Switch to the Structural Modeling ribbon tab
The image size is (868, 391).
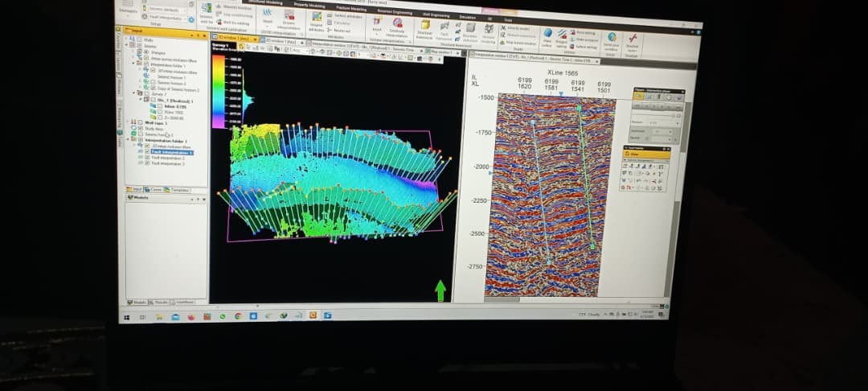pyautogui.click(x=264, y=2)
